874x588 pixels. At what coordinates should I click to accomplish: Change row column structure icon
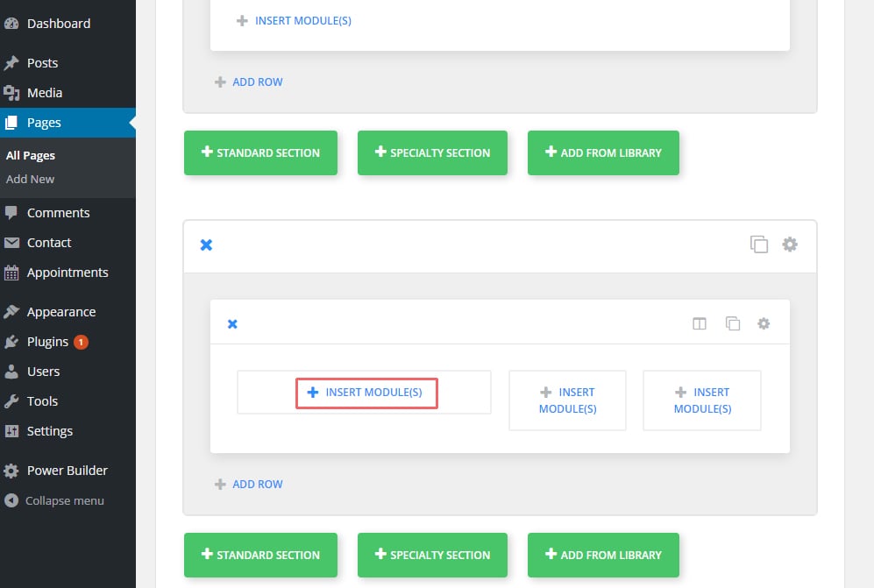click(699, 324)
